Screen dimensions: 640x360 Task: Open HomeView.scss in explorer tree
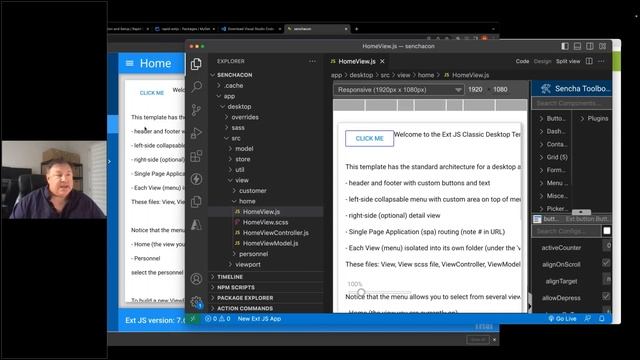click(265, 222)
